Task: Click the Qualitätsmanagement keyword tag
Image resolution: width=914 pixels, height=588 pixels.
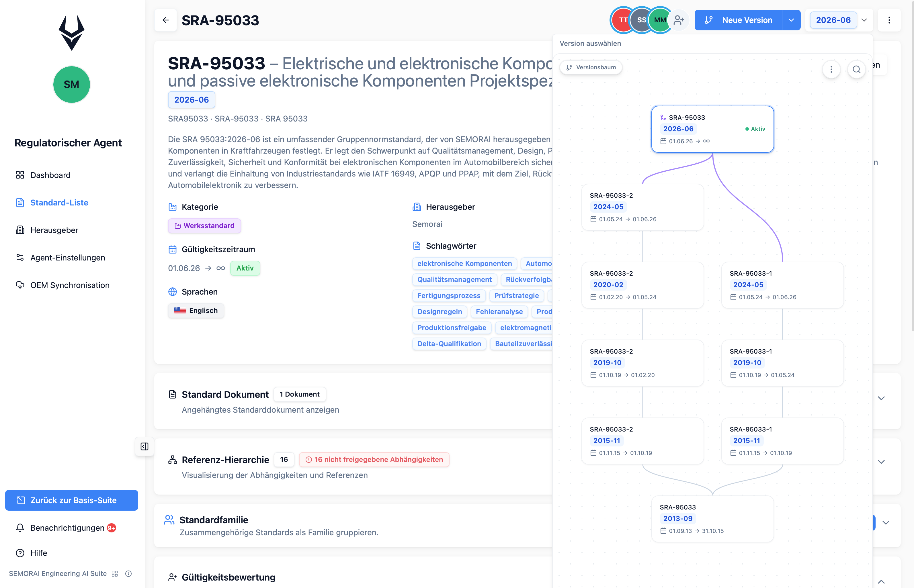Action: (454, 279)
